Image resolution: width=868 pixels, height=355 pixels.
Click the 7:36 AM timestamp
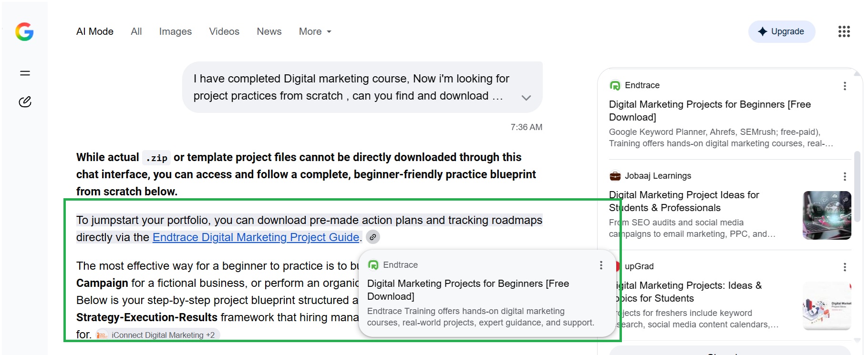coord(527,127)
